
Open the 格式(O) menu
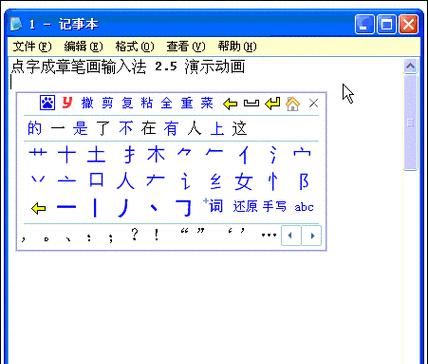[x=135, y=47]
